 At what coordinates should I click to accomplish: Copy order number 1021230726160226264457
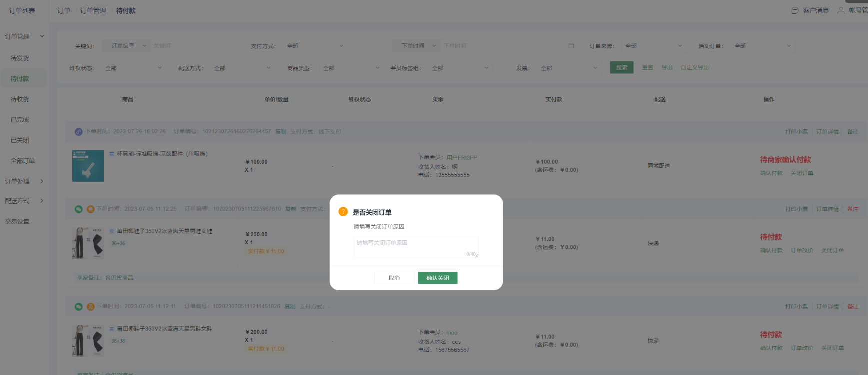pos(281,132)
